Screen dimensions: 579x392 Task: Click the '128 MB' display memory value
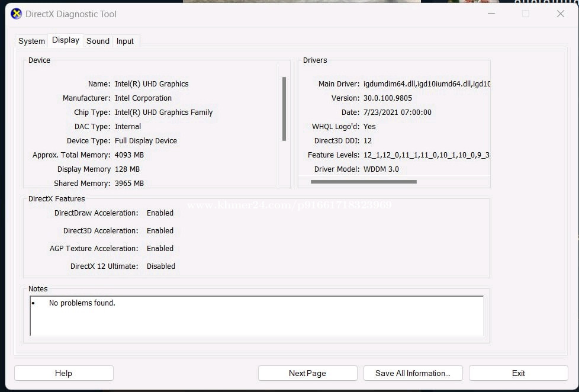click(127, 169)
